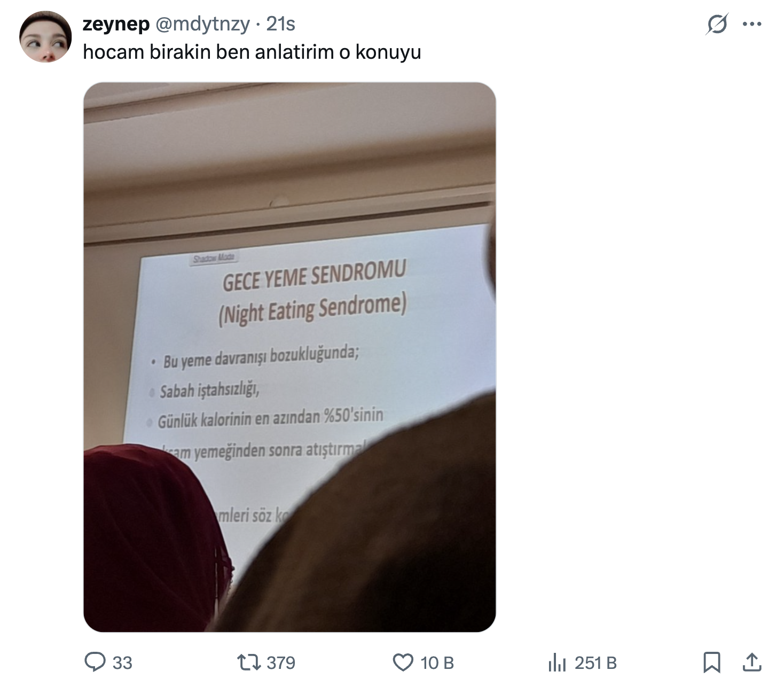This screenshot has width=784, height=686.
Task: Click the repost arrows icon
Action: click(x=248, y=662)
